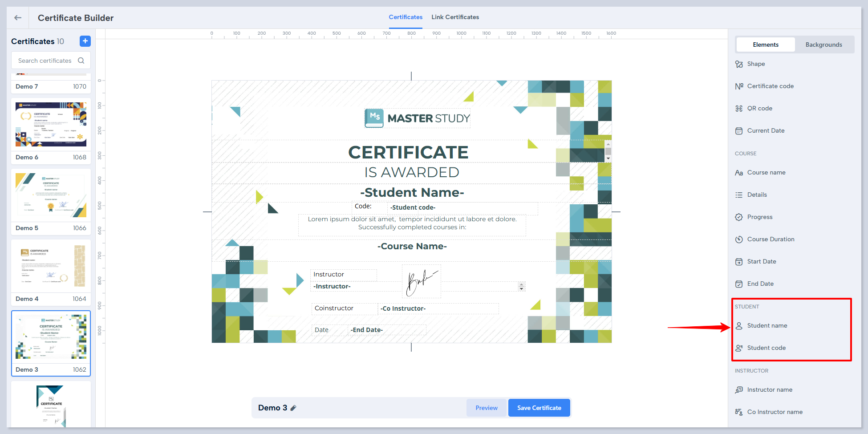This screenshot has height=434, width=868.
Task: Select the Demo 4 certificate thumbnail
Action: [51, 266]
